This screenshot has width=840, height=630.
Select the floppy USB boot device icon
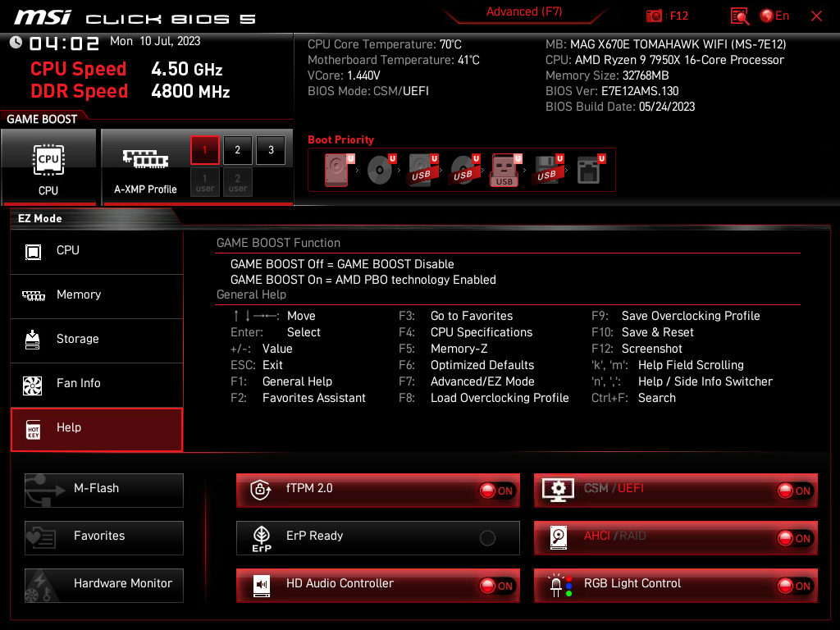pyautogui.click(x=546, y=170)
